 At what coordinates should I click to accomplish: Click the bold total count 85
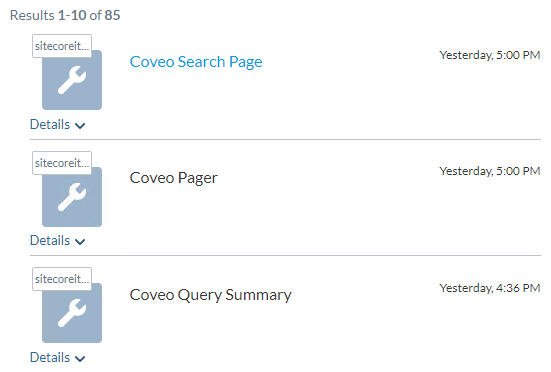[x=112, y=15]
